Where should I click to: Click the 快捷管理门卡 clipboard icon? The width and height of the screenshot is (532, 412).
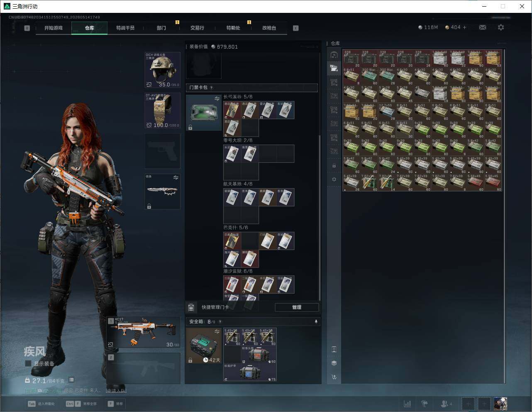[191, 307]
